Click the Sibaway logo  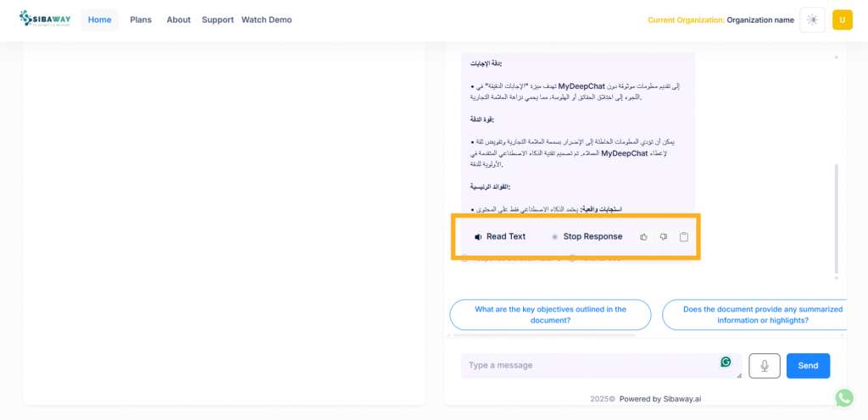tap(45, 19)
